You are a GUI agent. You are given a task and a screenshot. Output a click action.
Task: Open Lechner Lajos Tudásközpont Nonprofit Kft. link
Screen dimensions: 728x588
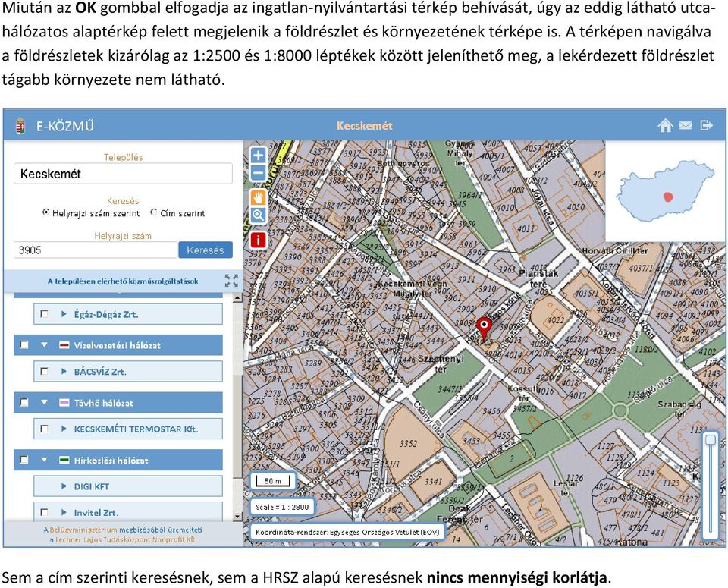(127, 539)
